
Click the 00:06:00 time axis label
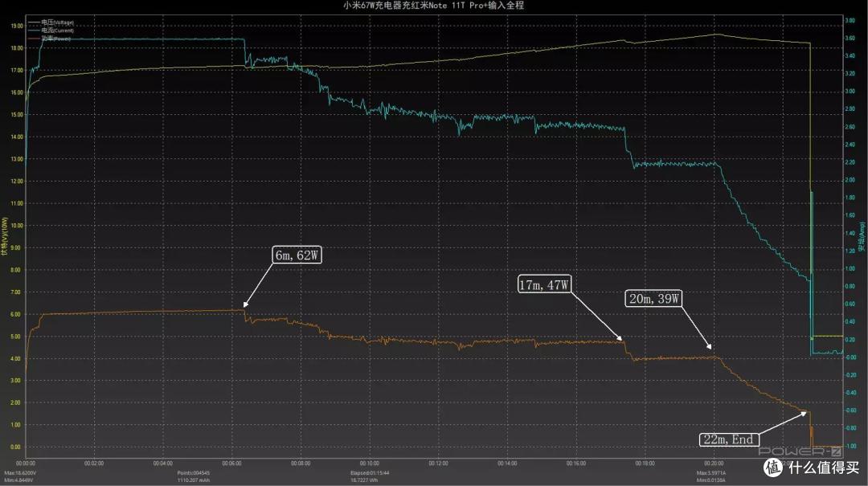pyautogui.click(x=232, y=464)
